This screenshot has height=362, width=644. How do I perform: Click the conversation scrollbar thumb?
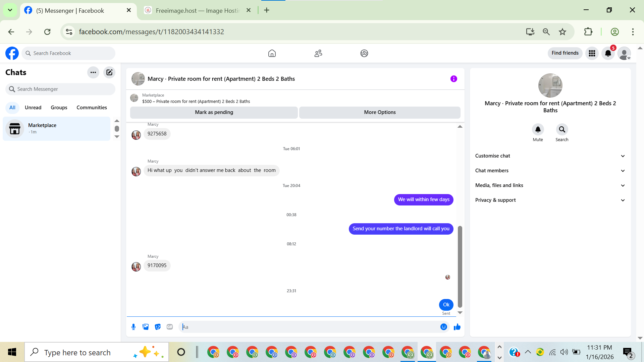tap(460, 266)
